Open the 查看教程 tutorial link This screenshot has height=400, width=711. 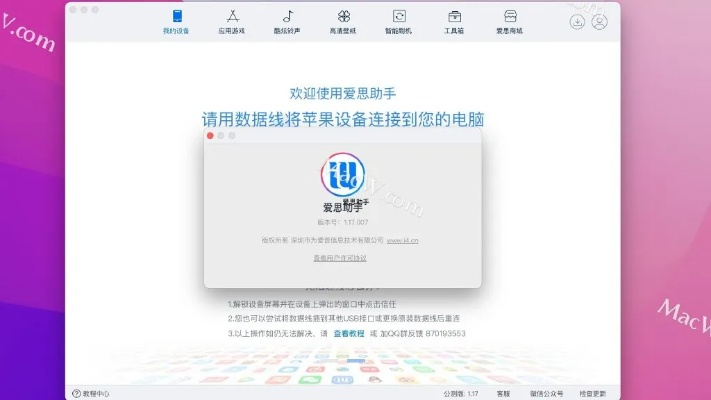[349, 333]
